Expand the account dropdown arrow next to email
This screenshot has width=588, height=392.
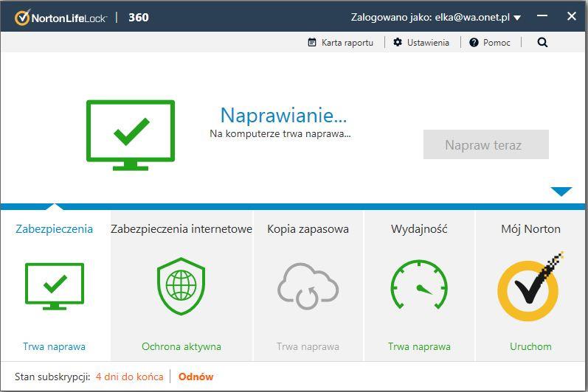[517, 18]
